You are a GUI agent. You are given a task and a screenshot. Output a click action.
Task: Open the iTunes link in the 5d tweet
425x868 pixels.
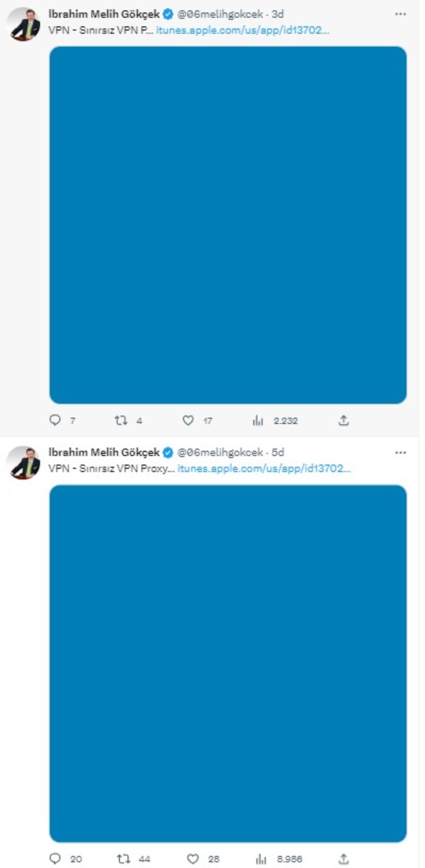pos(264,468)
